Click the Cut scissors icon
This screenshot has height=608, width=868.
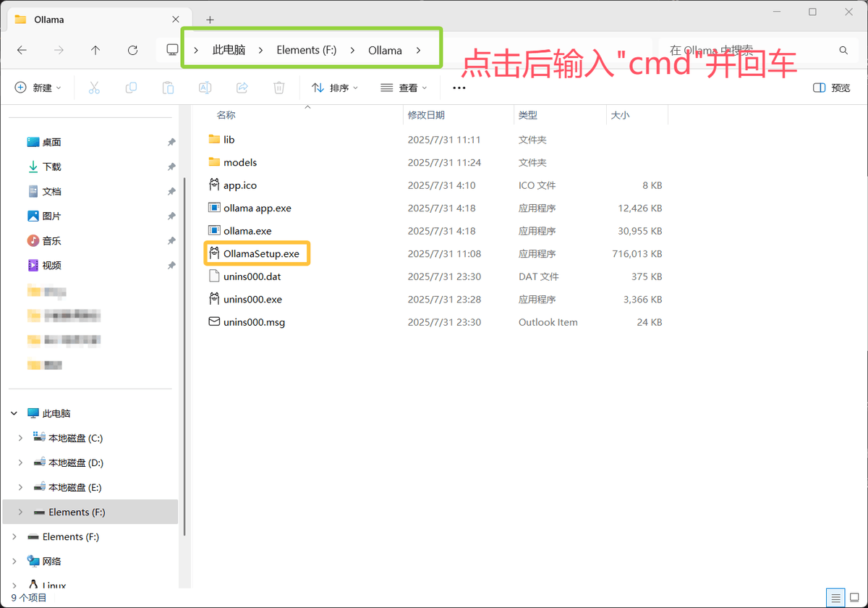tap(94, 88)
